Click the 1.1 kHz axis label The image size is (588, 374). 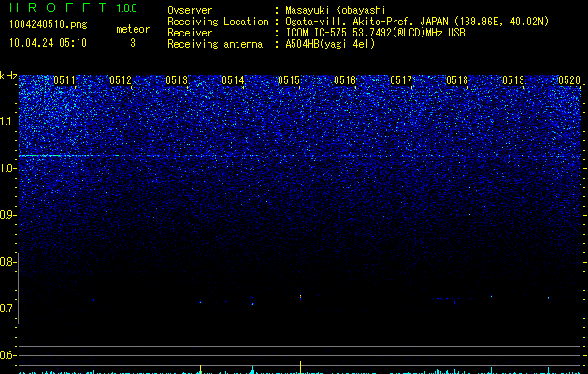8,122
